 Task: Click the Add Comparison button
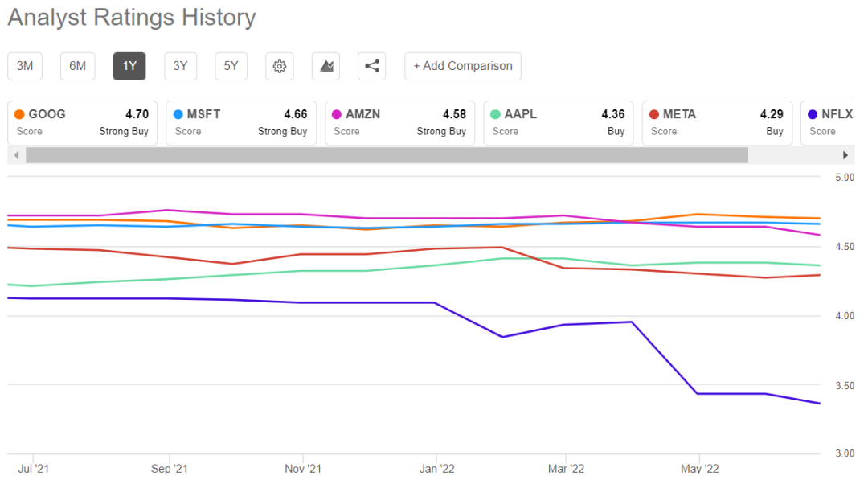pyautogui.click(x=463, y=66)
